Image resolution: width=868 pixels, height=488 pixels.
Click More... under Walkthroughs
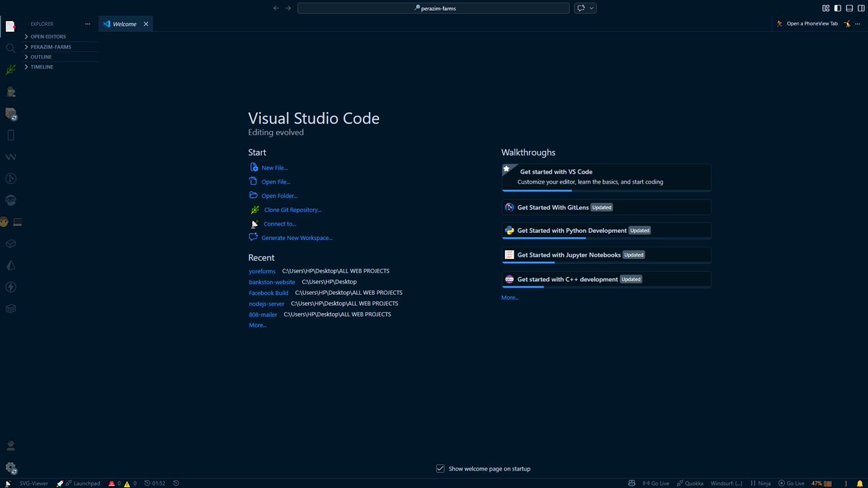point(510,297)
